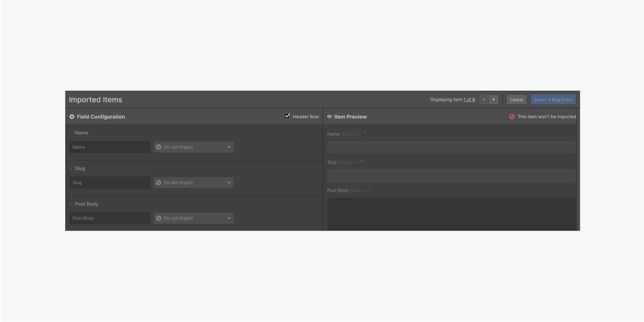
Task: Uncheck the Header Row checkbox
Action: pos(286,116)
